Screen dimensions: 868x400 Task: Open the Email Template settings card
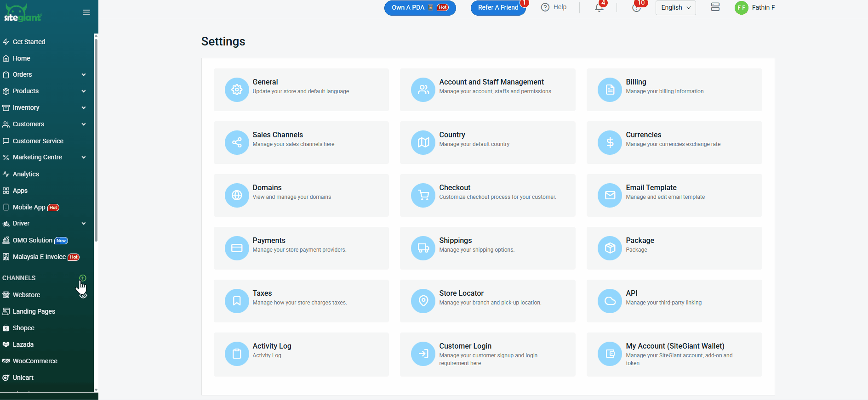click(x=674, y=195)
